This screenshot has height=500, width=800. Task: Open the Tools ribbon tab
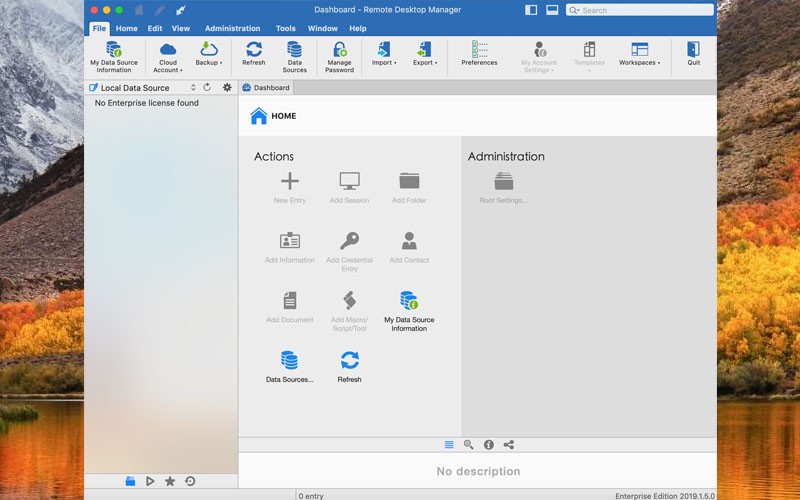[x=286, y=29]
